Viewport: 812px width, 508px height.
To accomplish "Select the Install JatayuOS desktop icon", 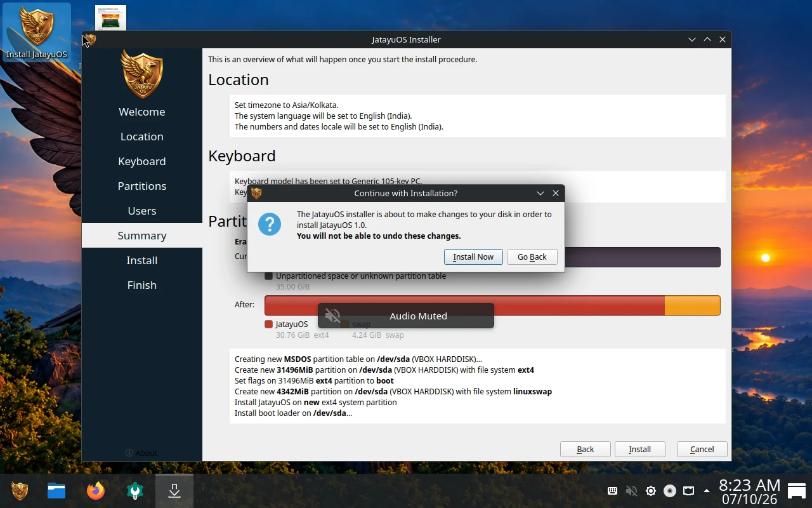I will point(36,32).
